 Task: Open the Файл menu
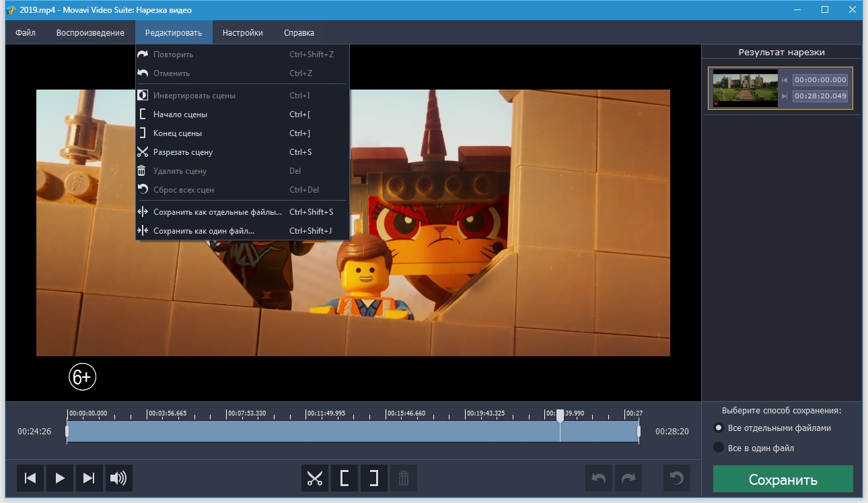click(x=26, y=32)
